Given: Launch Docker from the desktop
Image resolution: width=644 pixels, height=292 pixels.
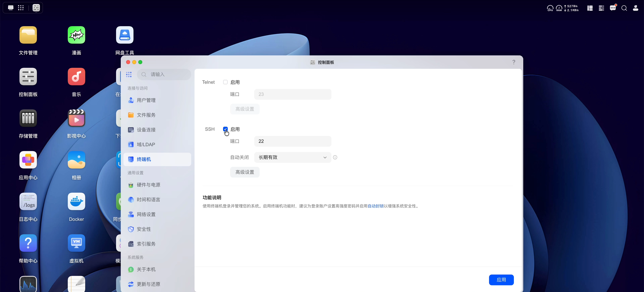Looking at the screenshot, I should pyautogui.click(x=76, y=201).
